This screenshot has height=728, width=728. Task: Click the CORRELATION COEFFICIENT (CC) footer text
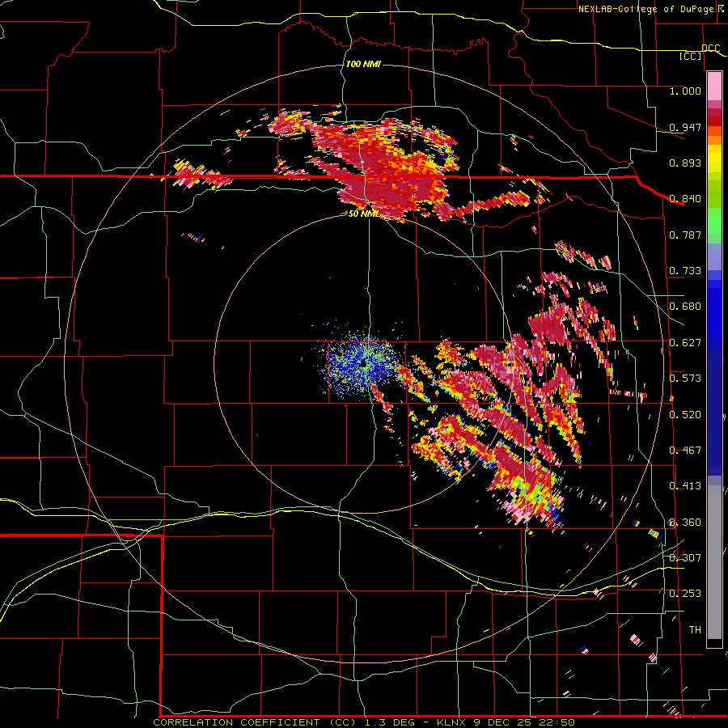point(255,722)
